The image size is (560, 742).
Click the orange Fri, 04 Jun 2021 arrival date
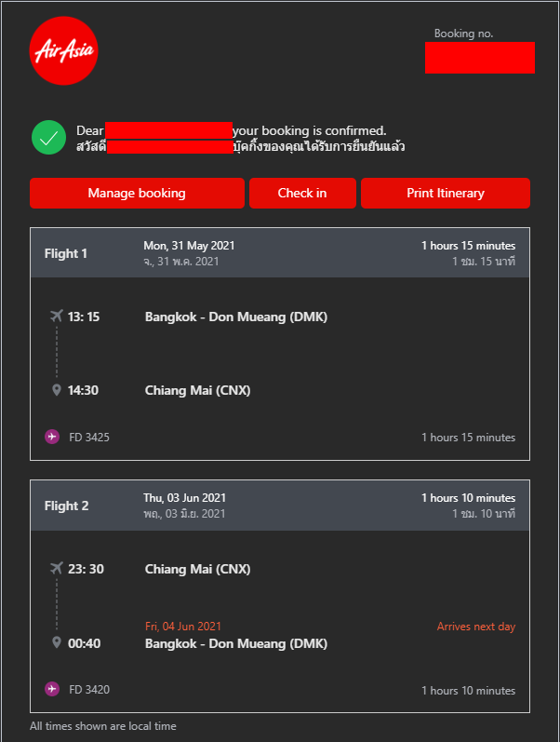[x=183, y=627]
